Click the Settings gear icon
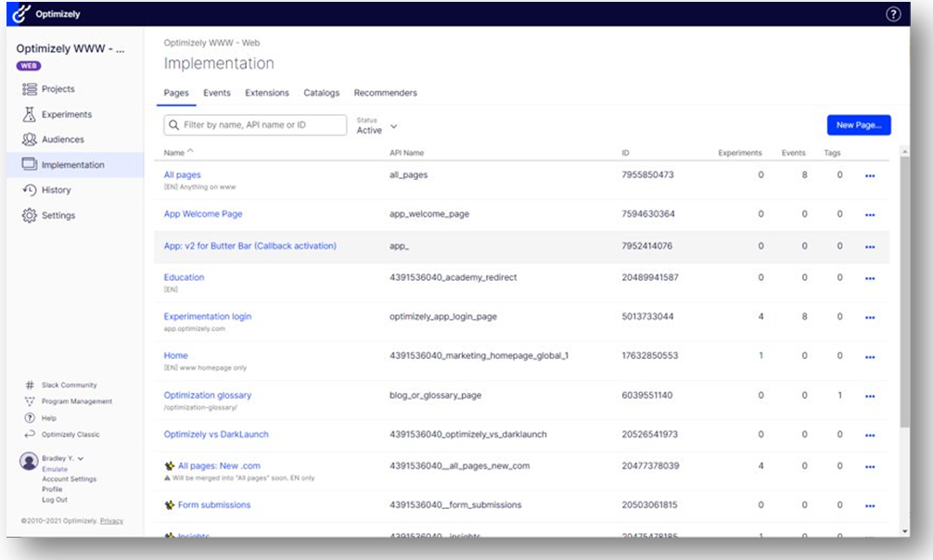 tap(29, 215)
